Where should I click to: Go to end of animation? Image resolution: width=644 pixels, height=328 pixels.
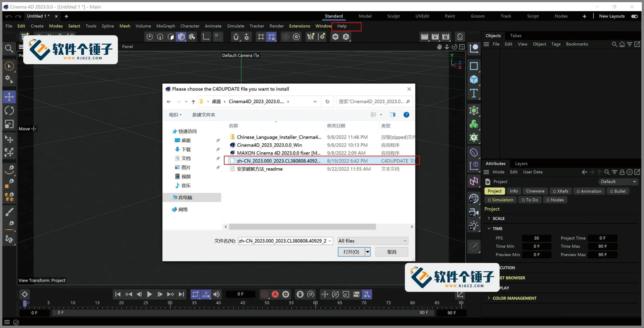coord(181,294)
